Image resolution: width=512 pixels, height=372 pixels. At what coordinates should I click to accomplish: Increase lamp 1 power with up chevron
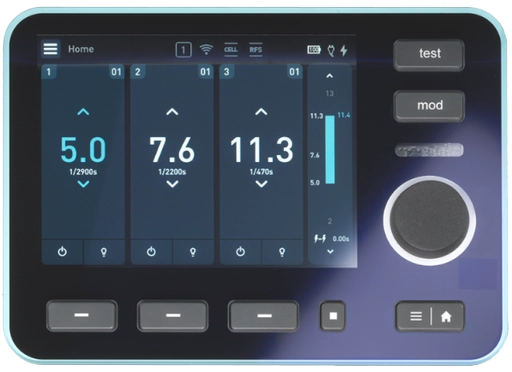(x=83, y=112)
